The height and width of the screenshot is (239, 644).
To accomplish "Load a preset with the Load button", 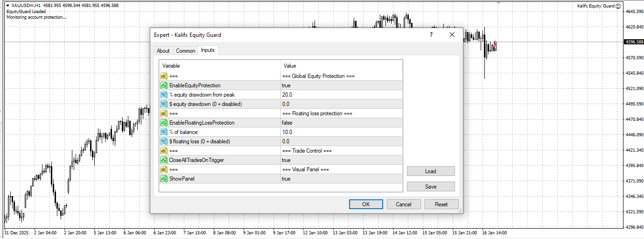I will [x=431, y=171].
